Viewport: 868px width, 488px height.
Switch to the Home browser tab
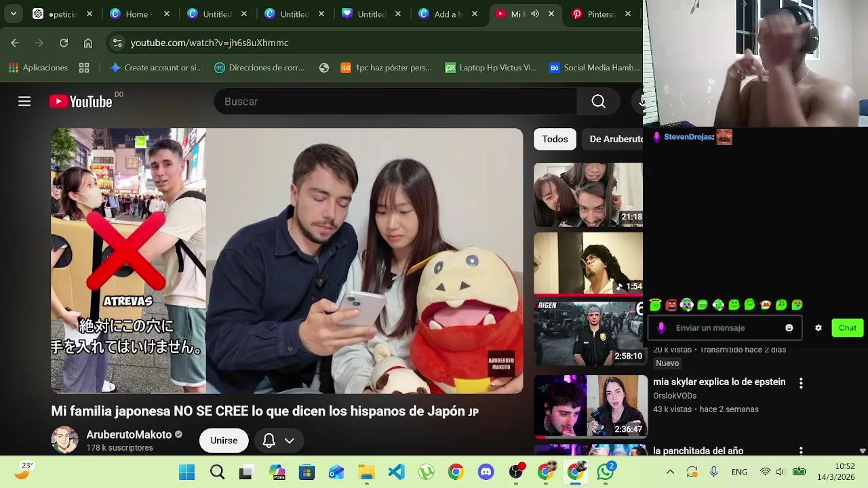(x=141, y=14)
